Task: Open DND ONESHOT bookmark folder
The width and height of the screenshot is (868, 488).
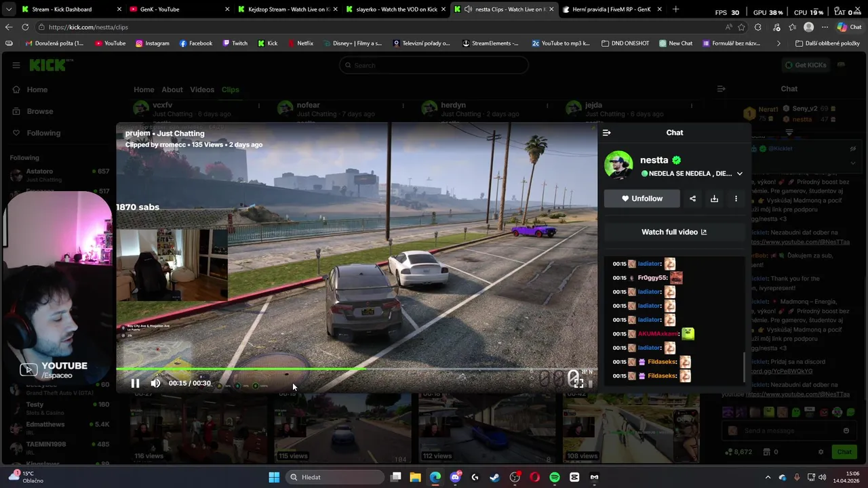Action: click(x=625, y=43)
